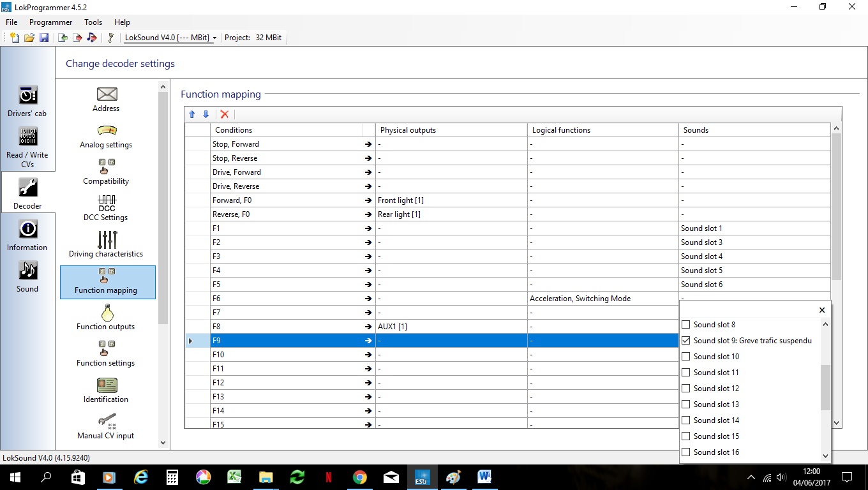
Task: Open the Help menu
Action: [122, 22]
